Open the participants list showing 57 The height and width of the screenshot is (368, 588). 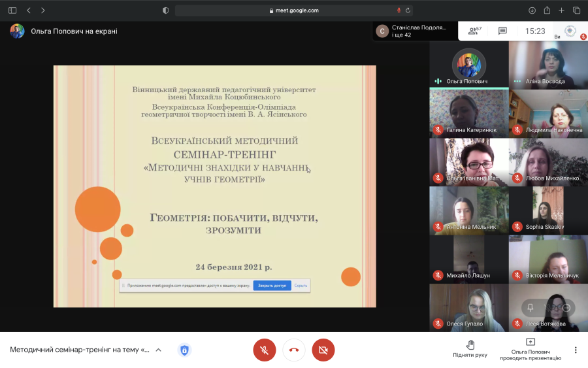475,31
